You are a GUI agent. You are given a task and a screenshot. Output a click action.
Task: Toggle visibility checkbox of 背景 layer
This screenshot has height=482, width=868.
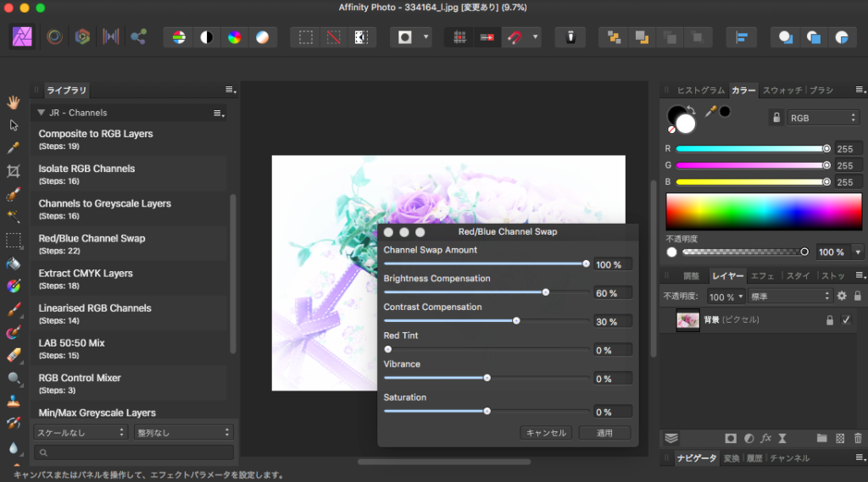pyautogui.click(x=845, y=320)
